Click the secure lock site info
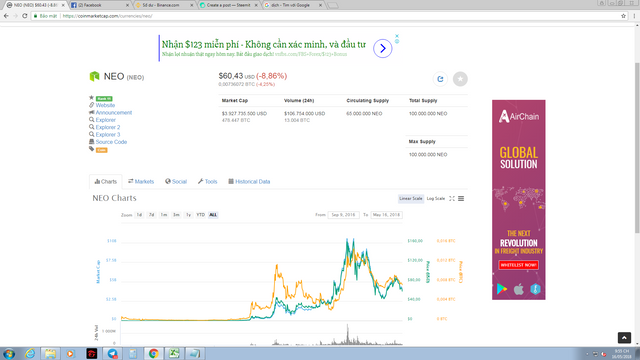This screenshot has width=640, height=360. point(36,16)
